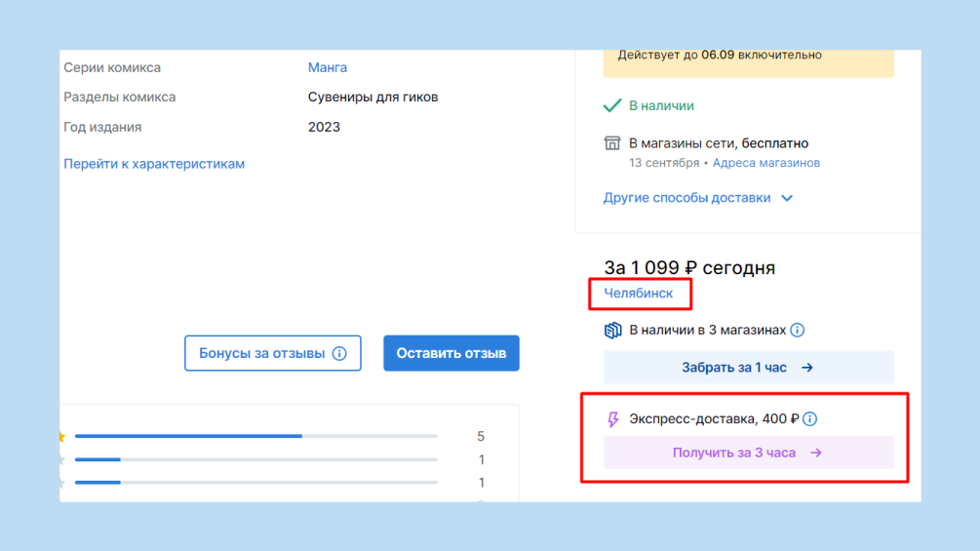Change city by clicking Челябинск
980x551 pixels.
(x=639, y=293)
